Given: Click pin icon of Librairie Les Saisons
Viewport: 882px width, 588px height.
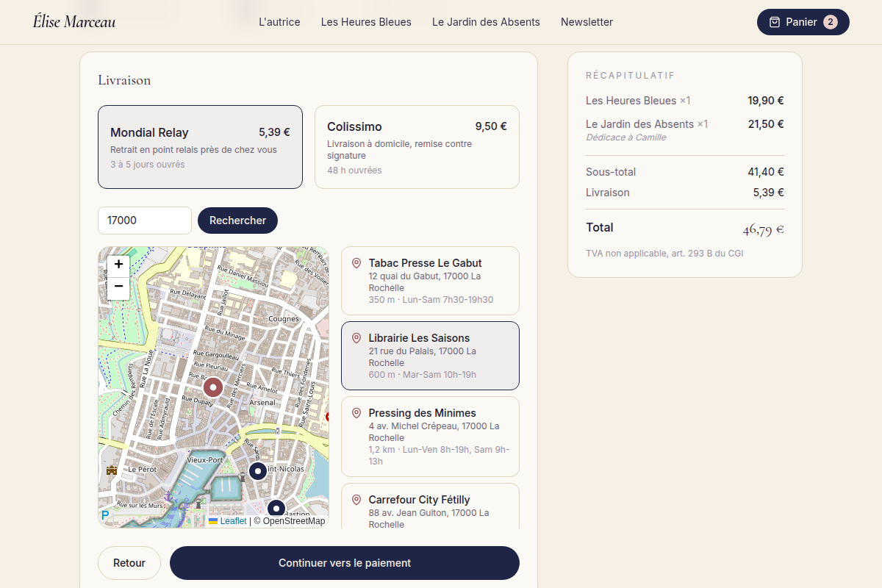Looking at the screenshot, I should pyautogui.click(x=356, y=338).
